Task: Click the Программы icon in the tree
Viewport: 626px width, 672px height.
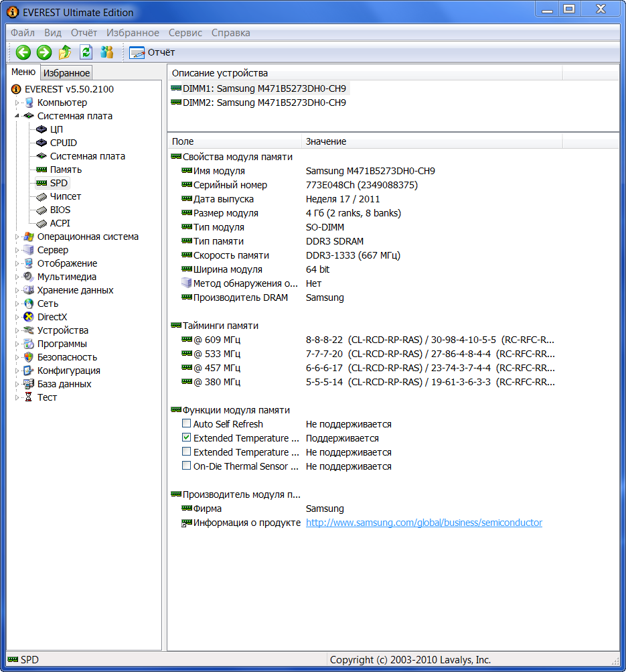Action: click(29, 344)
